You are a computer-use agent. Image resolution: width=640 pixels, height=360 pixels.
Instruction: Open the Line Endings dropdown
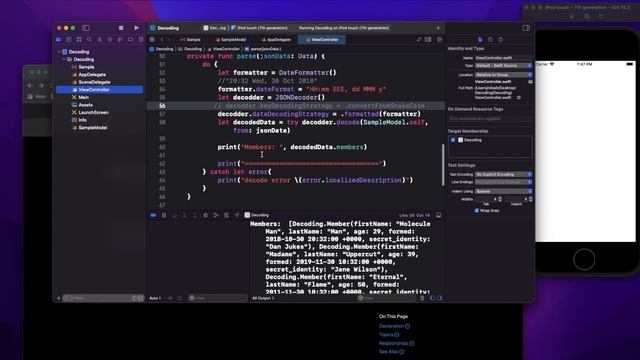pos(504,182)
